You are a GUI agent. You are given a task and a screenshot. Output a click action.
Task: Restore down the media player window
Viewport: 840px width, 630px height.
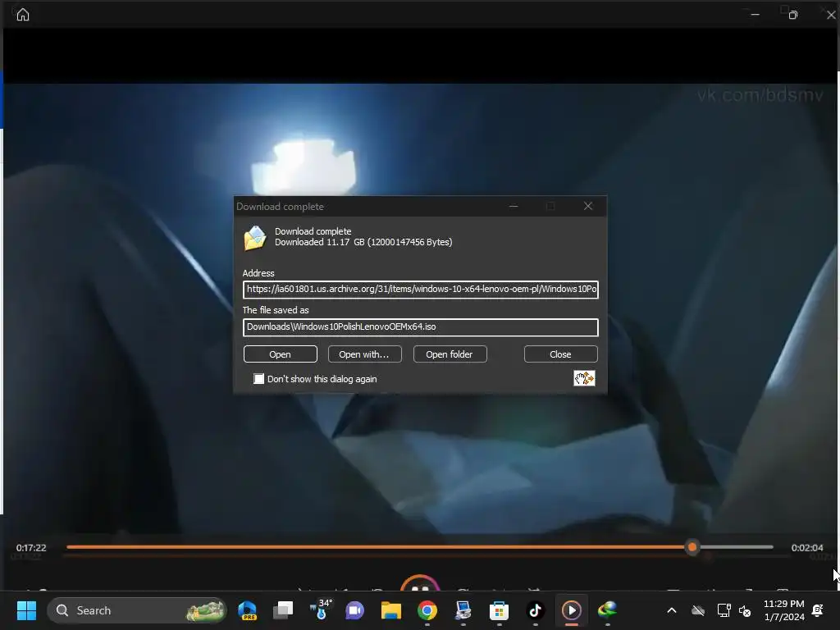tap(793, 15)
